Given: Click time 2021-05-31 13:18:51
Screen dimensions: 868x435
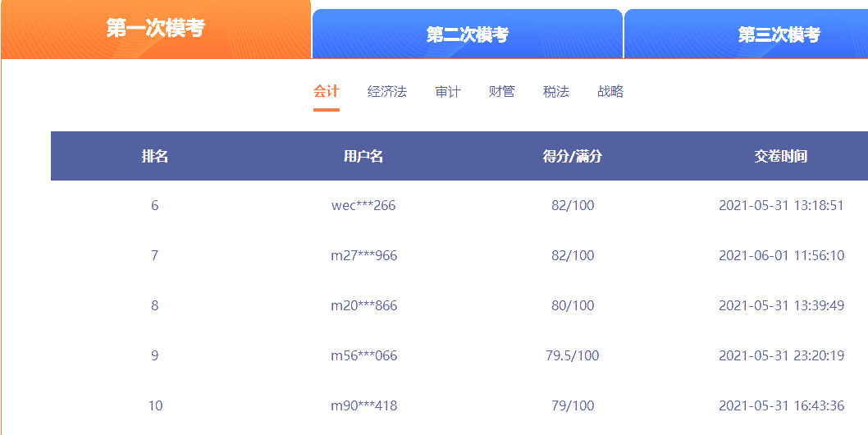Looking at the screenshot, I should 781,205.
